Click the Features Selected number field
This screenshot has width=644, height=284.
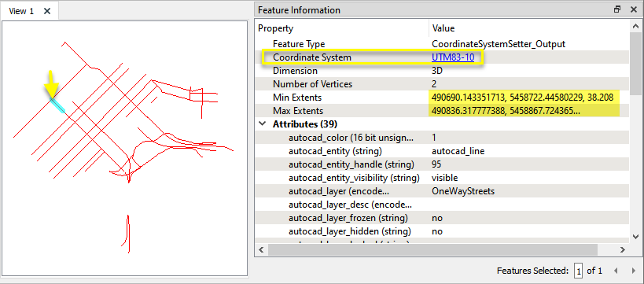tap(579, 271)
